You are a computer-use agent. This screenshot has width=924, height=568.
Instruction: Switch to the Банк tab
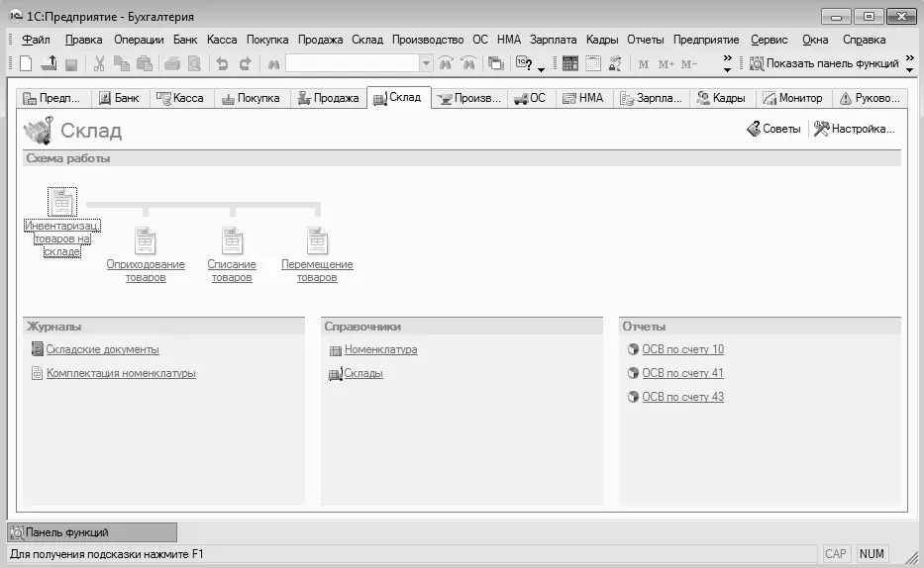(119, 98)
